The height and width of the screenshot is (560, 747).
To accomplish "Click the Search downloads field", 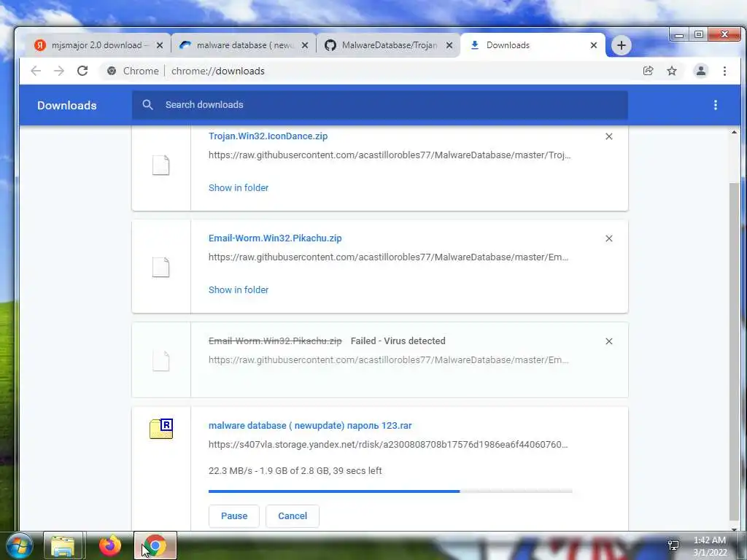I will [379, 105].
